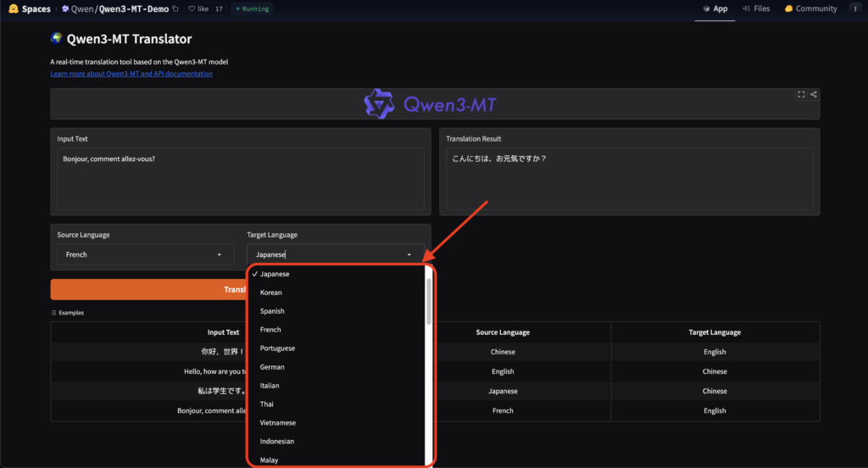Image resolution: width=868 pixels, height=468 pixels.
Task: Open the Qwen3-MT-Demo space link
Action: (134, 8)
